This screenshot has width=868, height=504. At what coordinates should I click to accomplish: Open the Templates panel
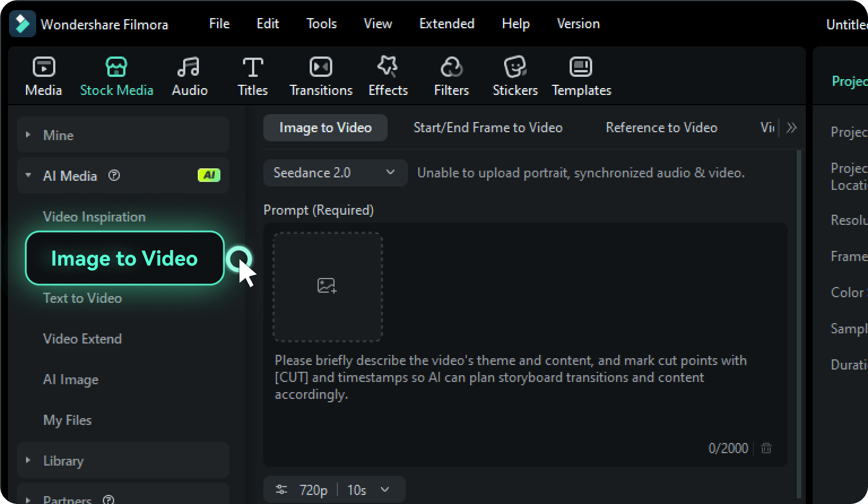click(x=581, y=75)
